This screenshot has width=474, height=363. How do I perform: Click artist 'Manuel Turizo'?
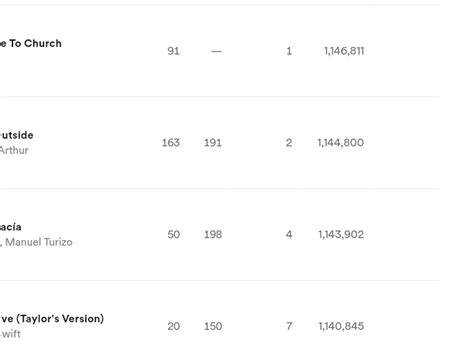tap(39, 242)
